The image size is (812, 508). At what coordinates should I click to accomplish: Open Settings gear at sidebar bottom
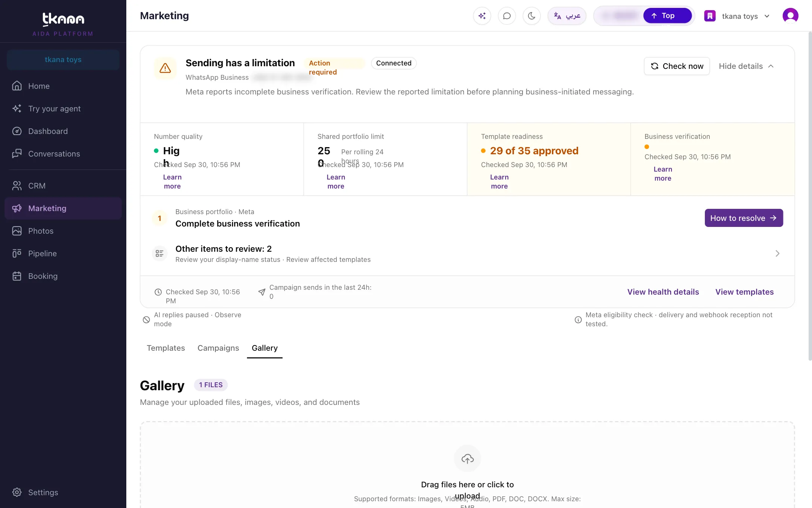(63, 492)
